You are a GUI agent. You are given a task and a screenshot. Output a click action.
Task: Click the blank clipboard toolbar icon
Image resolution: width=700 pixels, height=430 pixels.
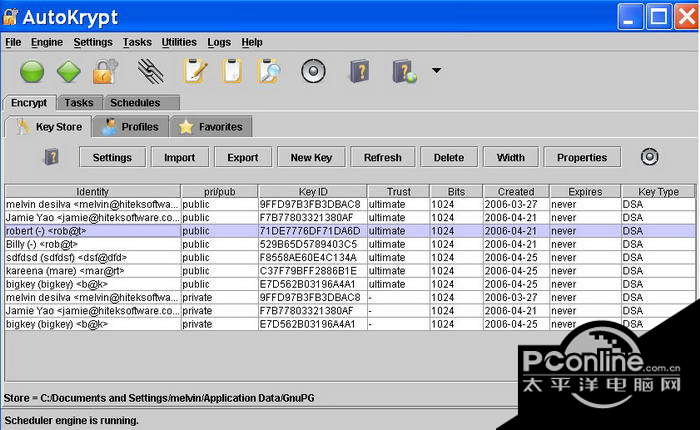[x=232, y=71]
